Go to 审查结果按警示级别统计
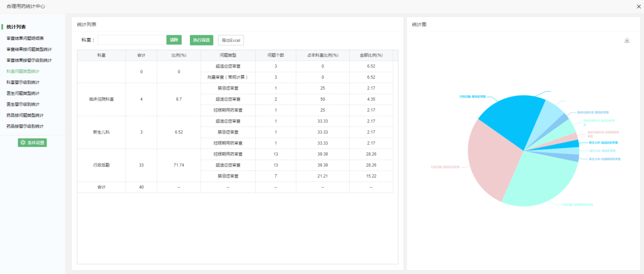The image size is (644, 274). (x=29, y=60)
